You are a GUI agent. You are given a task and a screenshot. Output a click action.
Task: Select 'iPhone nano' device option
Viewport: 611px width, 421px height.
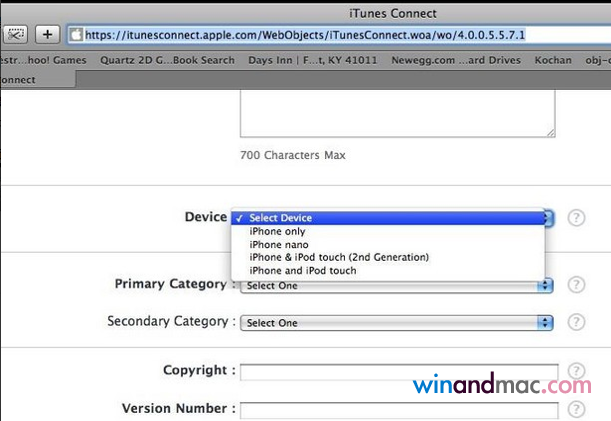pyautogui.click(x=279, y=244)
